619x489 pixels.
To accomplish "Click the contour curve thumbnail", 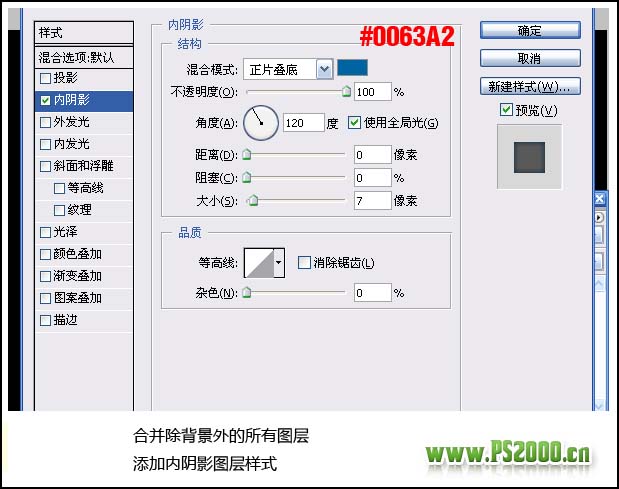I will click(x=259, y=263).
